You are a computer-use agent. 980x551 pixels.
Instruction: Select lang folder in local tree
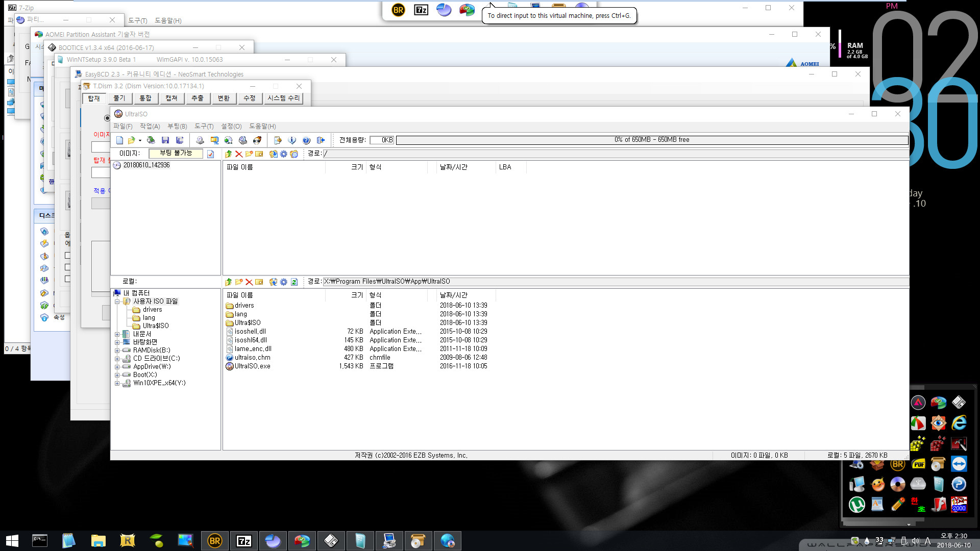click(149, 318)
